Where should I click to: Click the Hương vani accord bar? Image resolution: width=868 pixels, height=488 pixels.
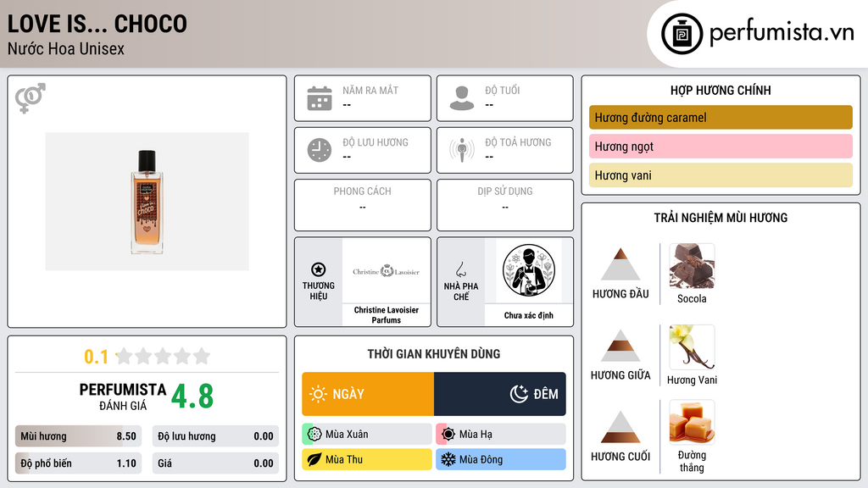pyautogui.click(x=721, y=175)
